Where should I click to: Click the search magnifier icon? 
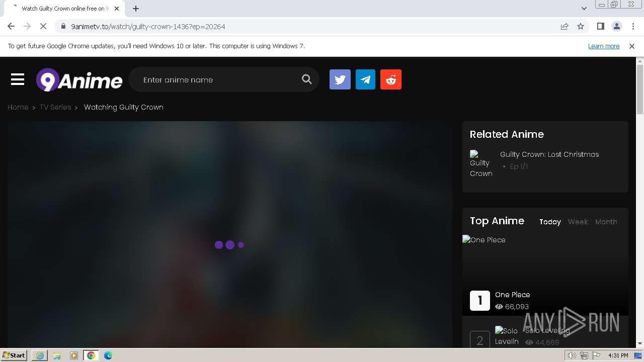(x=307, y=79)
